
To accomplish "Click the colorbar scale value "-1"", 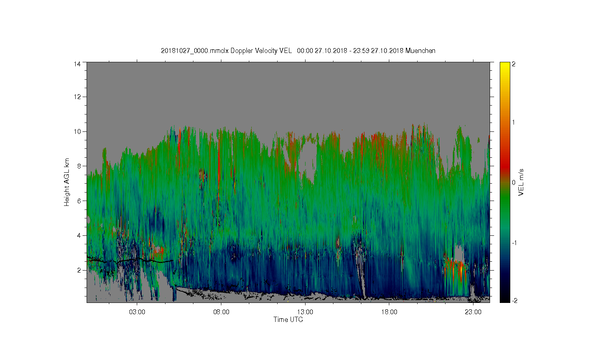I will pos(514,243).
